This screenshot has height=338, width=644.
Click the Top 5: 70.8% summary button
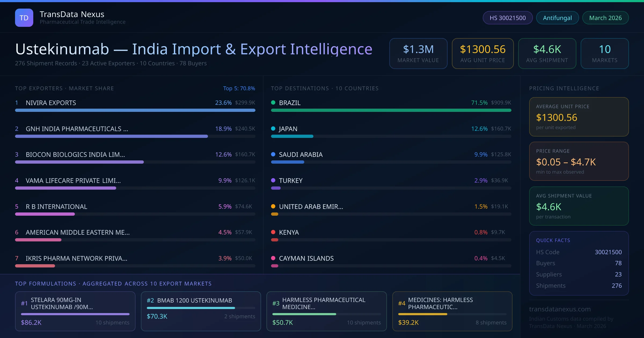point(239,88)
